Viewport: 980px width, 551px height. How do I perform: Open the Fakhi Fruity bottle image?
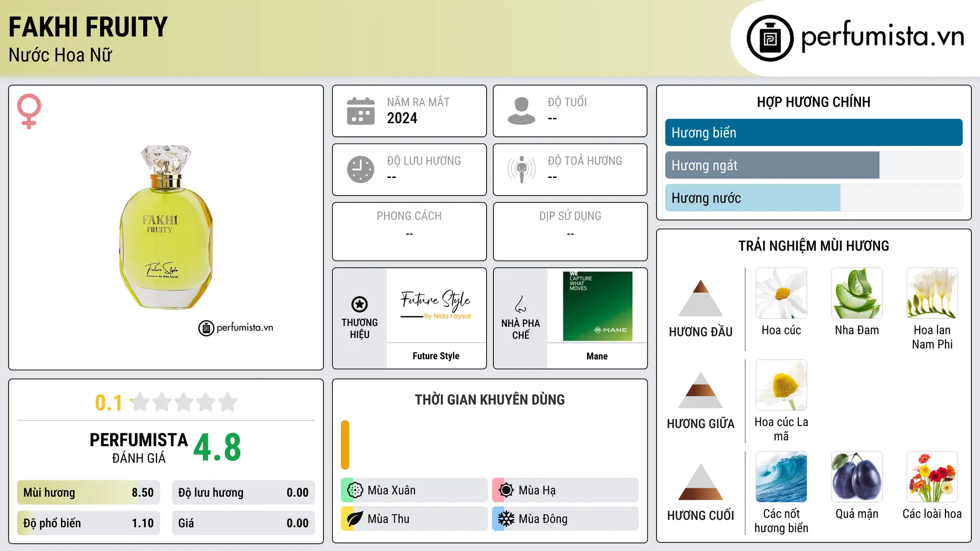tap(166, 227)
